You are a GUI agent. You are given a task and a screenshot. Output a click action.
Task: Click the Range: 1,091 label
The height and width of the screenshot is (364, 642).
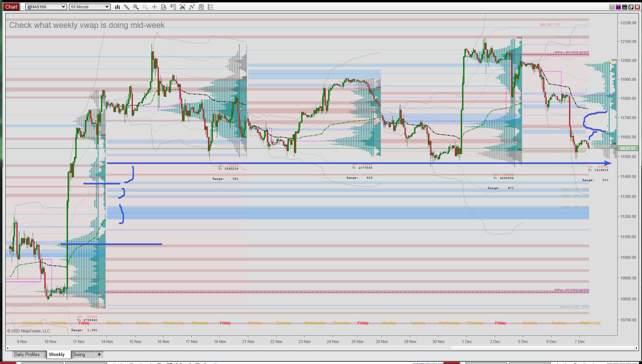tap(85, 330)
